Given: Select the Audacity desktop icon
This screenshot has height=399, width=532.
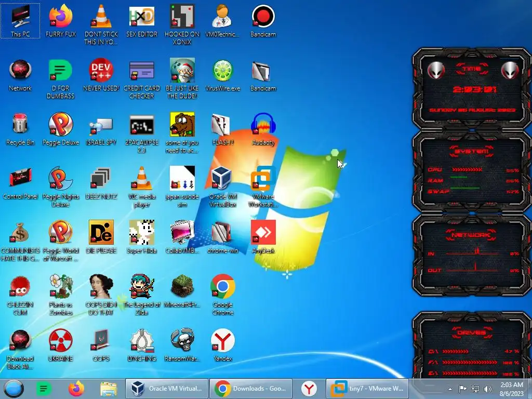Looking at the screenshot, I should [263, 129].
